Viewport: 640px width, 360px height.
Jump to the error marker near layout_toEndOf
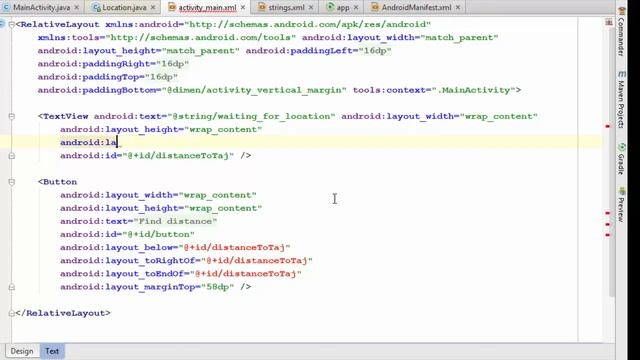coord(607,235)
